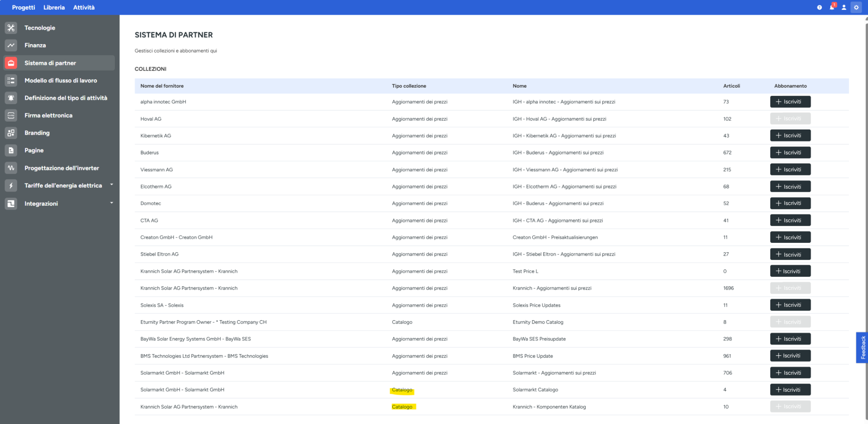
Task: Click the Firma elettronica sidebar icon
Action: pyautogui.click(x=11, y=115)
